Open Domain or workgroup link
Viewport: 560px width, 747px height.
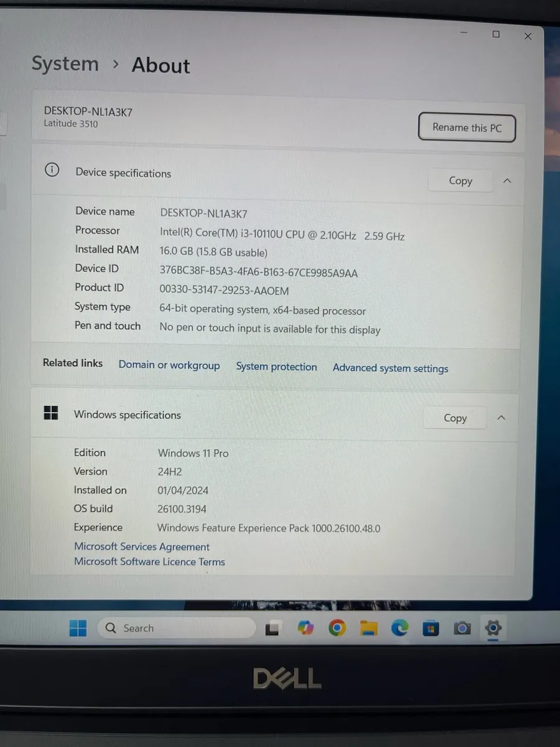(x=169, y=365)
